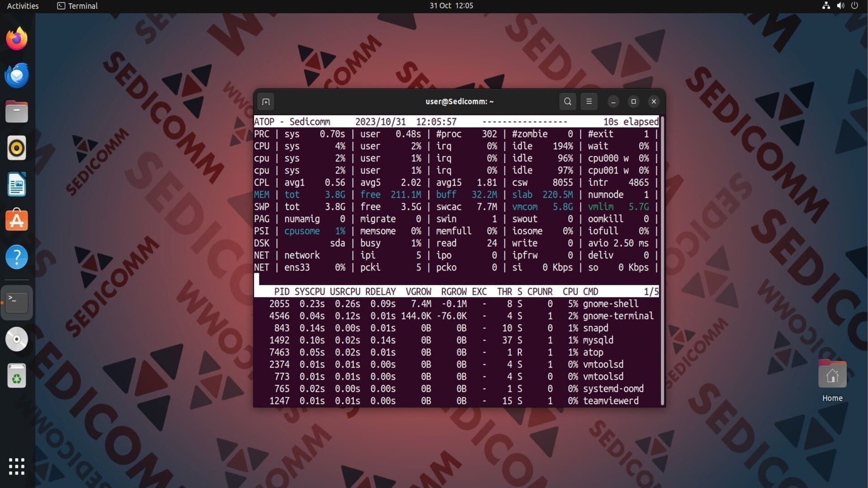Click the snapd process name

pyautogui.click(x=595, y=328)
